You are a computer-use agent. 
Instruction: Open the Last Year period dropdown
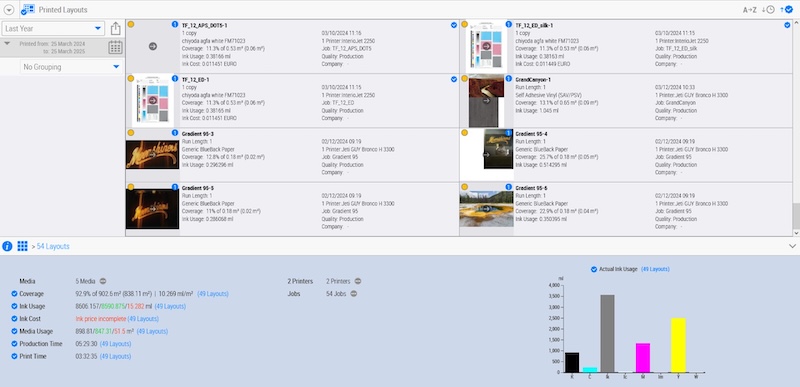pos(54,29)
